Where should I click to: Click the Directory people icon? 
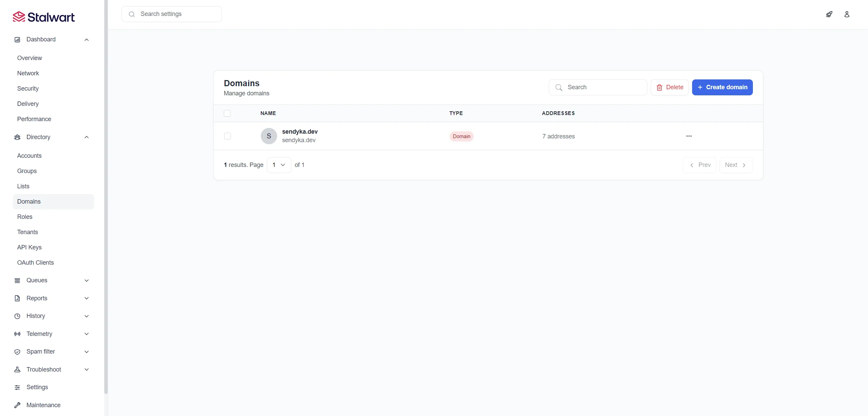[x=17, y=137]
